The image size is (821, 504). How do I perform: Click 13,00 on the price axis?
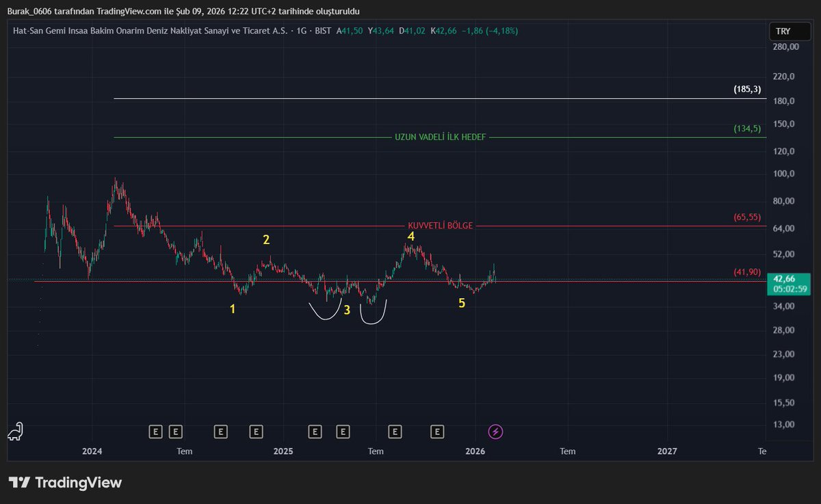point(784,424)
